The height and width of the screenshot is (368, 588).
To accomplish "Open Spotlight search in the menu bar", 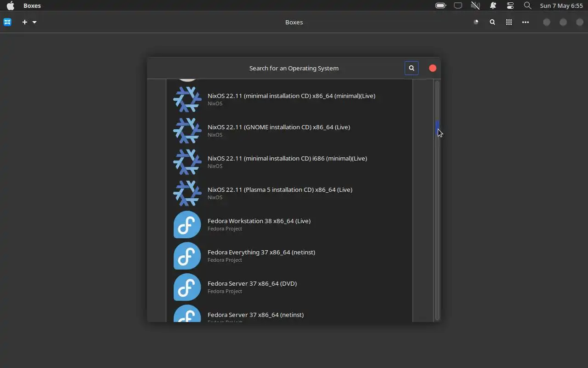I will [x=528, y=6].
